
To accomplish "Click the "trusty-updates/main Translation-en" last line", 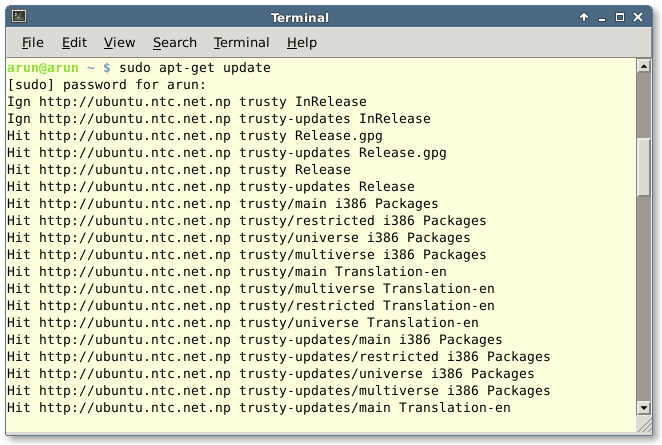I will 258,408.
